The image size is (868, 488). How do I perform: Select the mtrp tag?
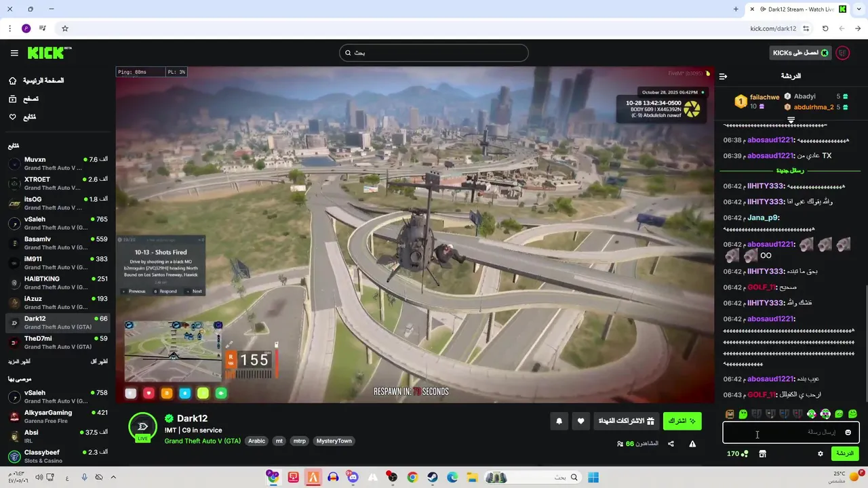tap(299, 441)
